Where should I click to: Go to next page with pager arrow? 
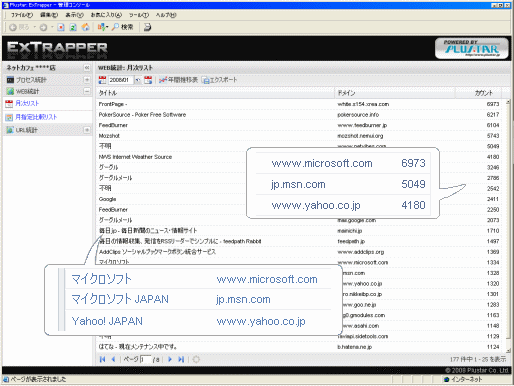170,359
